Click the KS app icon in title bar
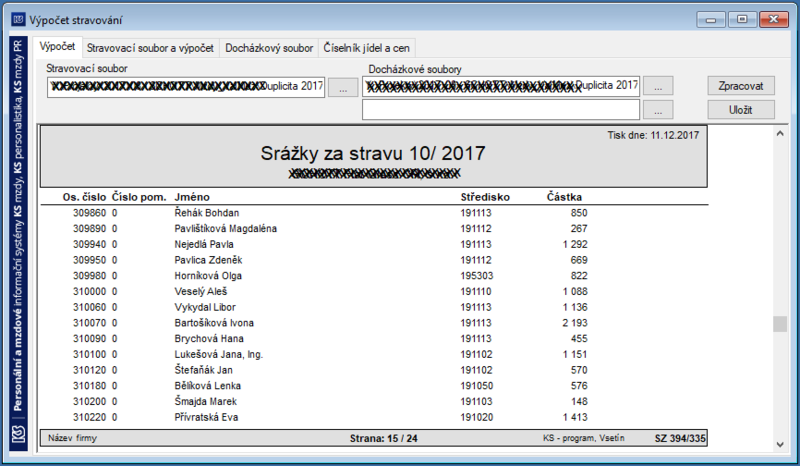The width and height of the screenshot is (800, 466). tap(18, 19)
